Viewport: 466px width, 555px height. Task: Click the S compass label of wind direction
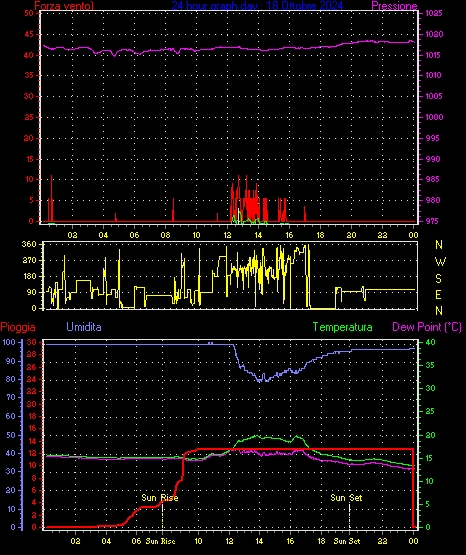pyautogui.click(x=438, y=279)
